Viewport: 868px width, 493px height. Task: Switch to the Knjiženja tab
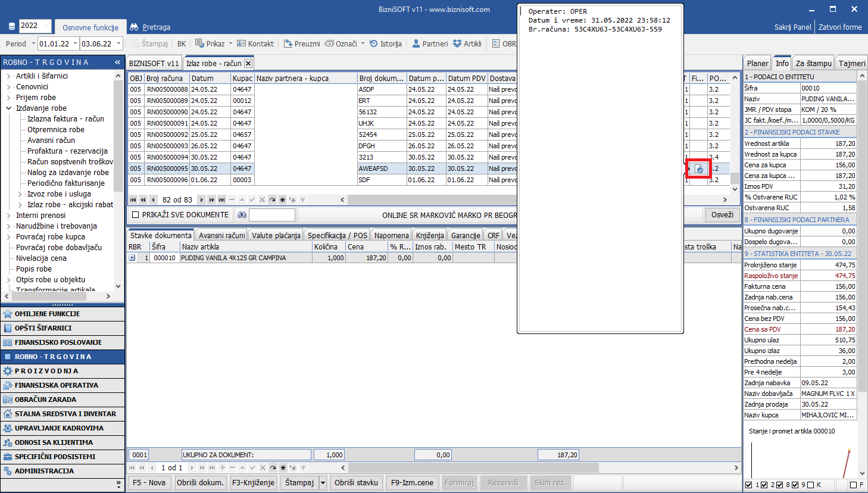click(429, 235)
